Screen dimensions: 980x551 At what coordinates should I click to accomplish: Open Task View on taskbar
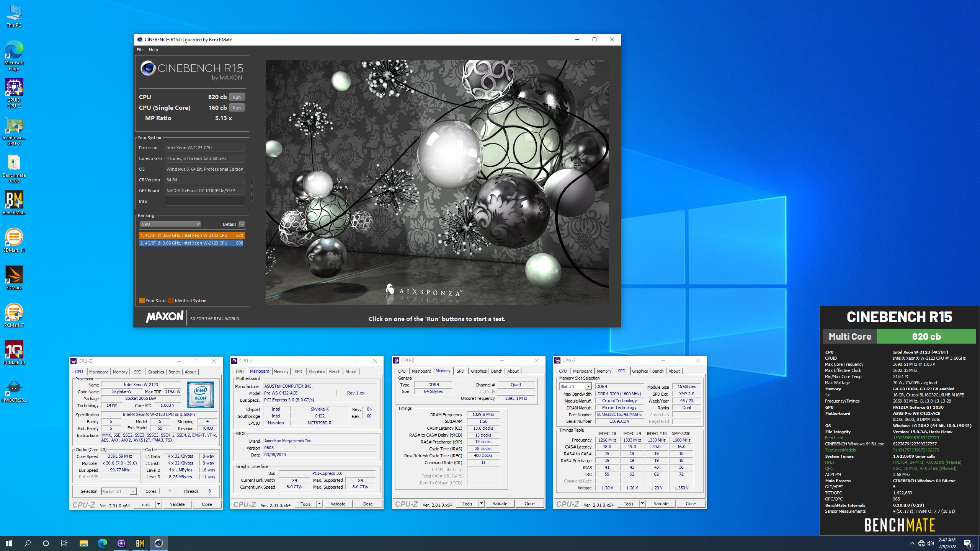64,543
